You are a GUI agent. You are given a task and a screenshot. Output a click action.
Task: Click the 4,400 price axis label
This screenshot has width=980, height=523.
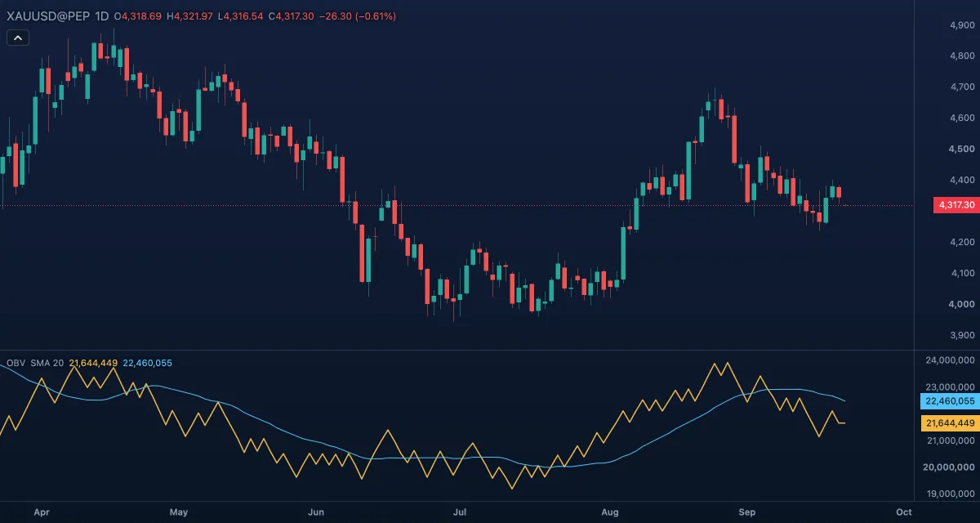click(x=963, y=181)
